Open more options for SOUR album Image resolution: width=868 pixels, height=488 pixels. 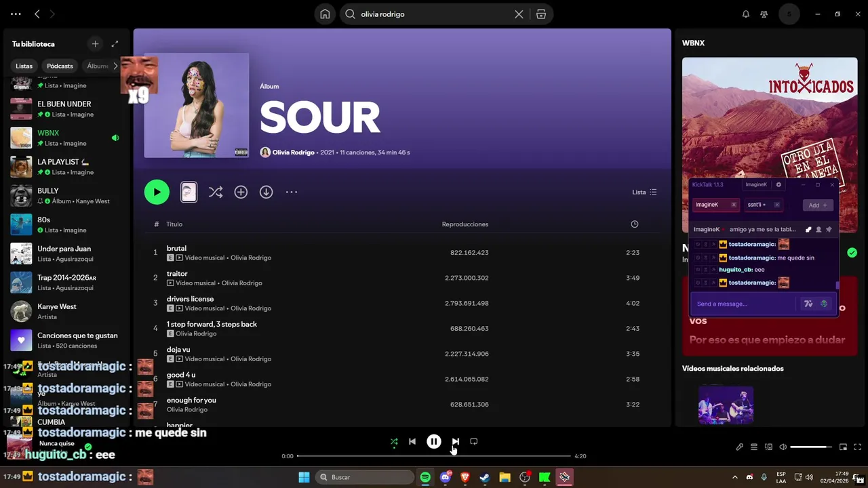292,192
